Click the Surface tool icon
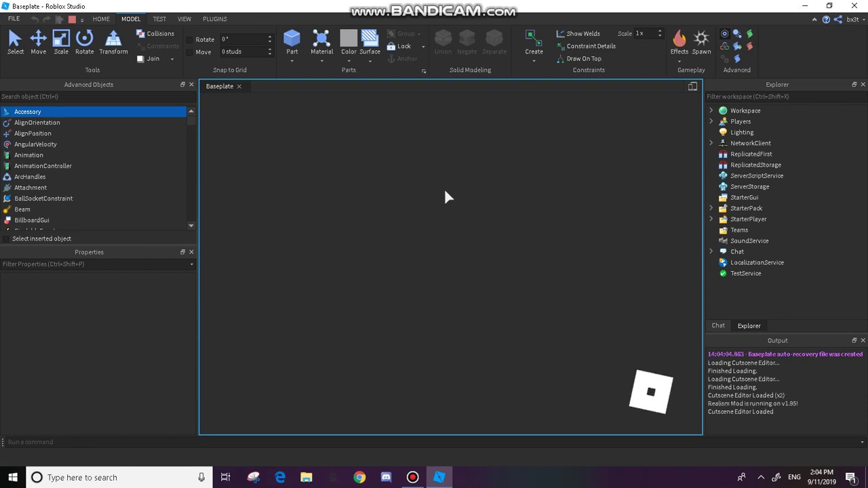 [370, 38]
